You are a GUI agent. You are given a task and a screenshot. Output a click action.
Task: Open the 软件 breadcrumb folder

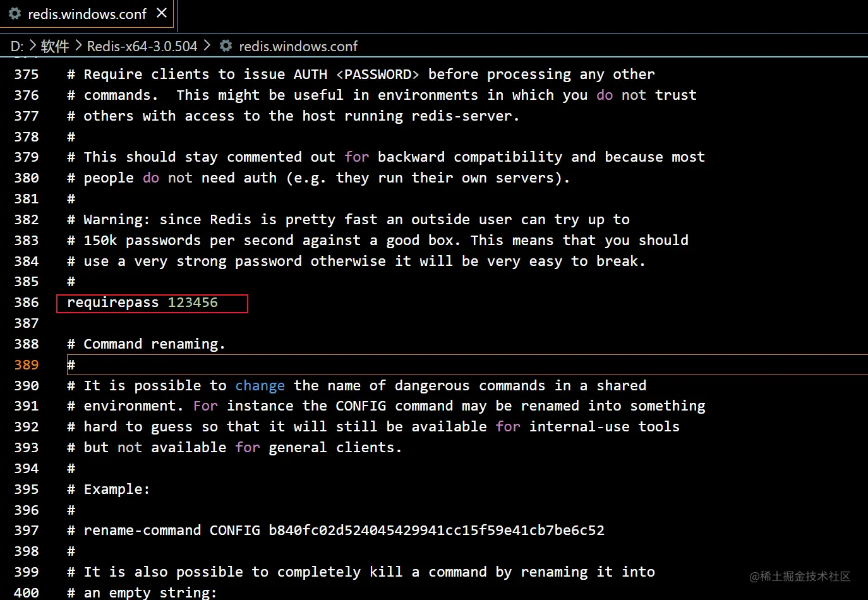click(x=55, y=46)
